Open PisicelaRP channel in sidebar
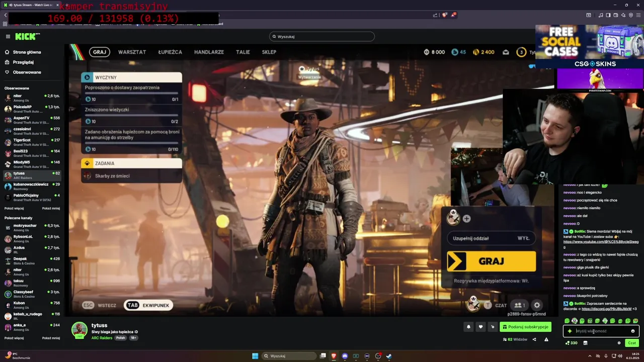Screen dimensions: 644x362 pyautogui.click(x=32, y=109)
